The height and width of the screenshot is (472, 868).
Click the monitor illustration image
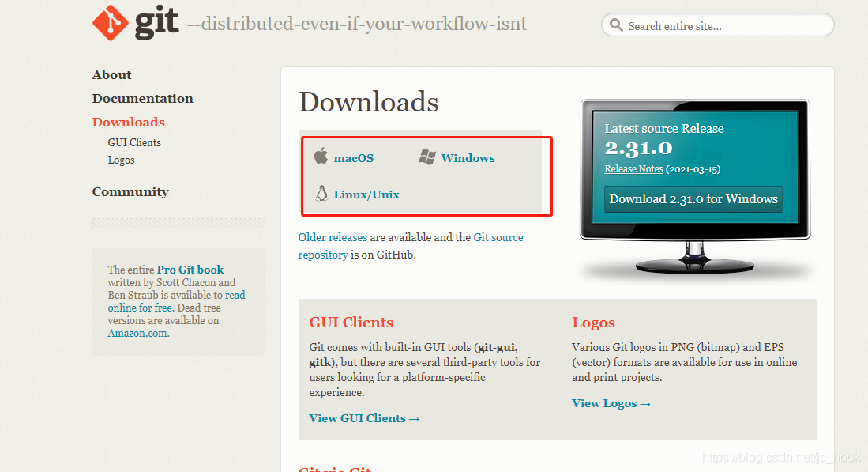click(x=695, y=187)
